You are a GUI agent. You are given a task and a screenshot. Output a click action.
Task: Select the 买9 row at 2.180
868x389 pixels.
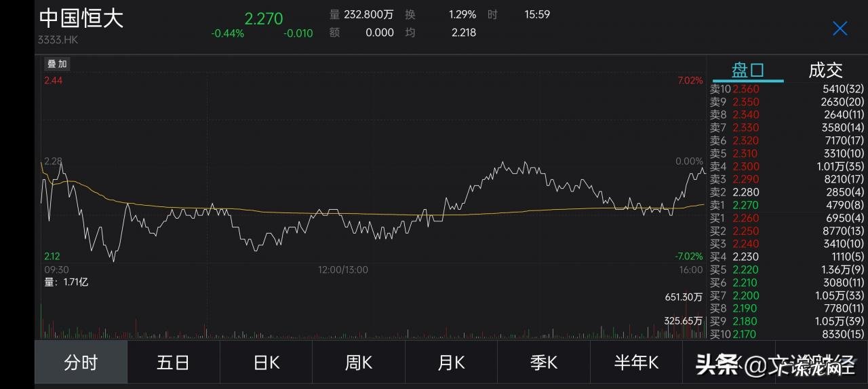click(787, 321)
